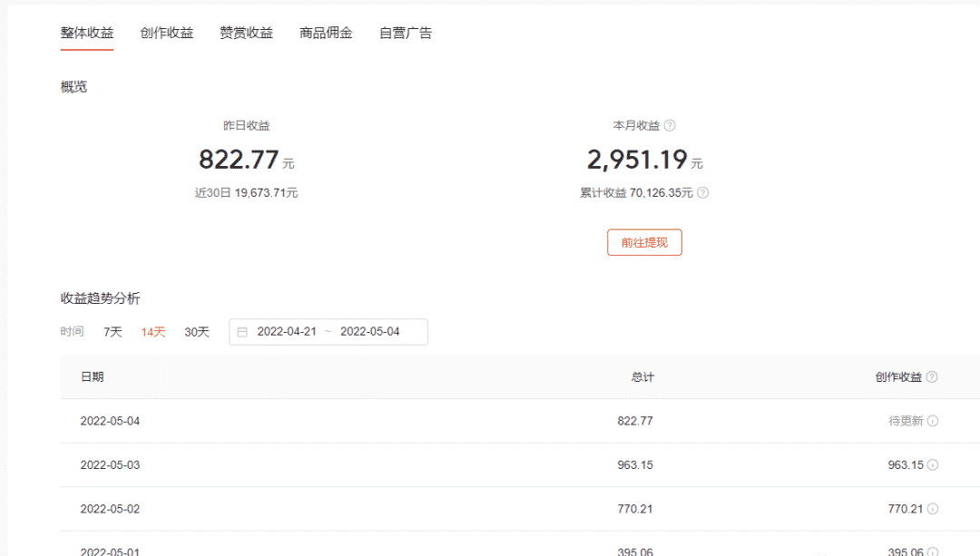This screenshot has width=980, height=556.
Task: Click help icon in 创作收益 column header
Action: tap(932, 376)
